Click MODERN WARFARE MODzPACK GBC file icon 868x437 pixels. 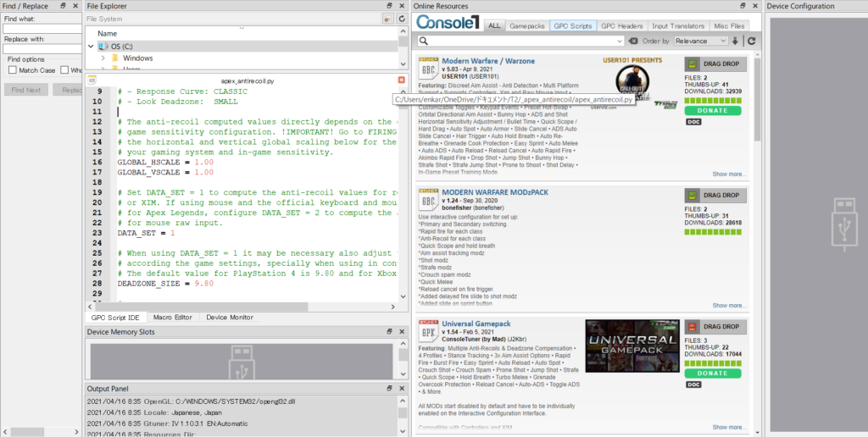[x=428, y=200]
